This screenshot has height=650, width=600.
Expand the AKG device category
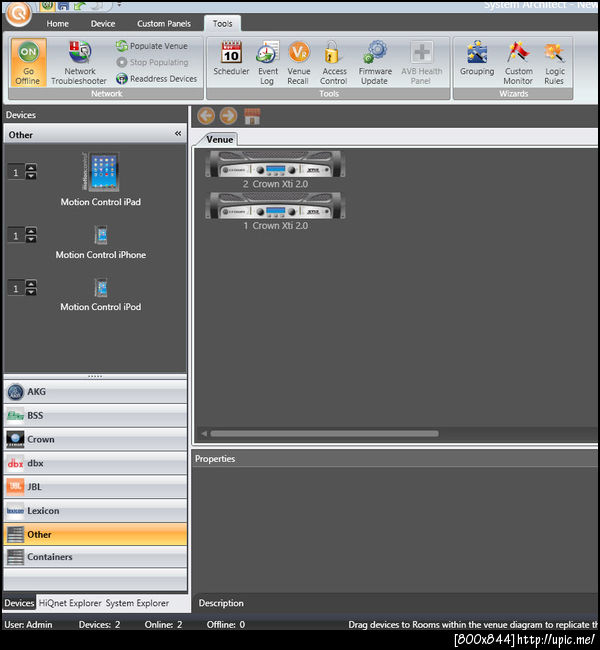(95, 391)
